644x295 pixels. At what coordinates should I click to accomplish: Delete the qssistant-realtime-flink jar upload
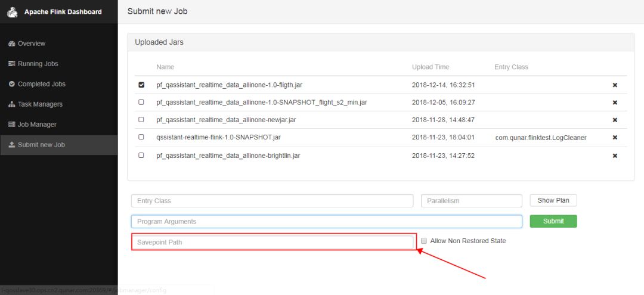[615, 138]
